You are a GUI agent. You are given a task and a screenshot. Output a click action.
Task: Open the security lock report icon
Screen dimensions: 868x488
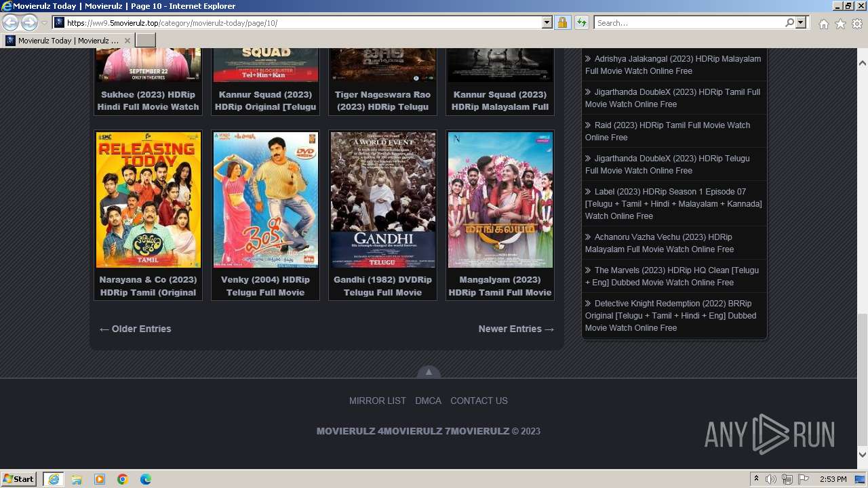tap(562, 22)
